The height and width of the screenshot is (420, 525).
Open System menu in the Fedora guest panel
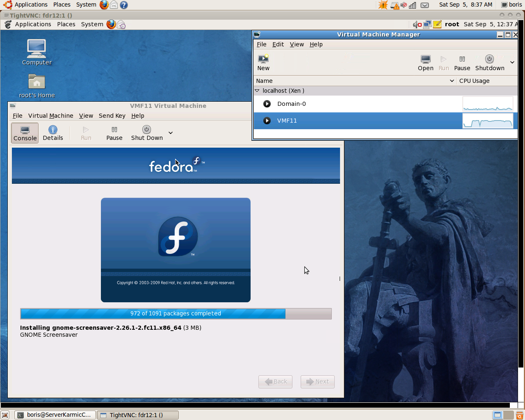[92, 24]
